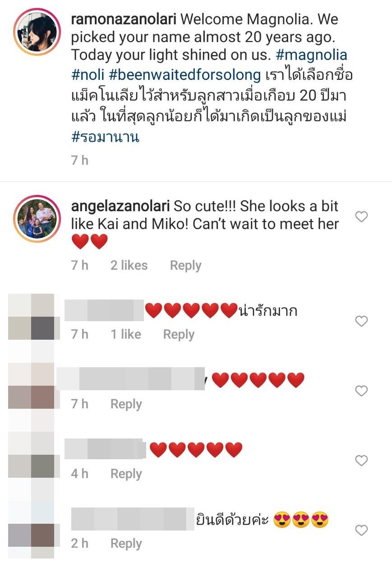Viewport: 392px width, 563px height.
Task: Like the ยินดีด้วยค่ะ comment heart icon
Action: click(361, 531)
